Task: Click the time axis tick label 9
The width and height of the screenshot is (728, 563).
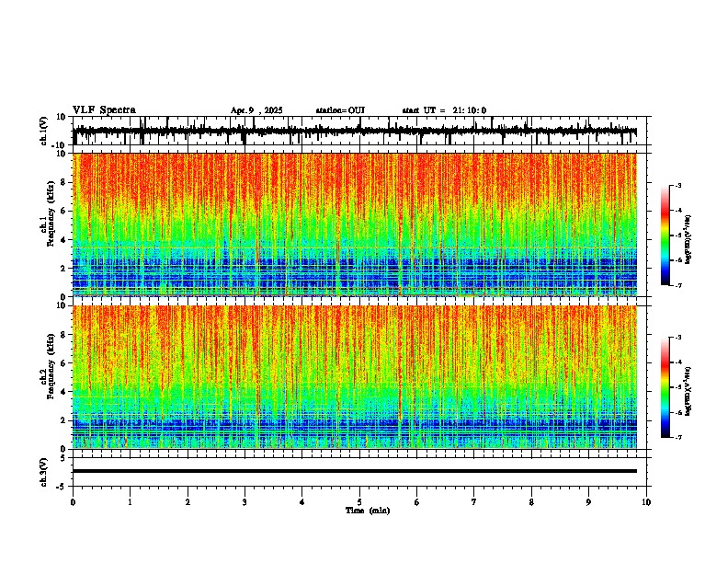Action: [588, 502]
